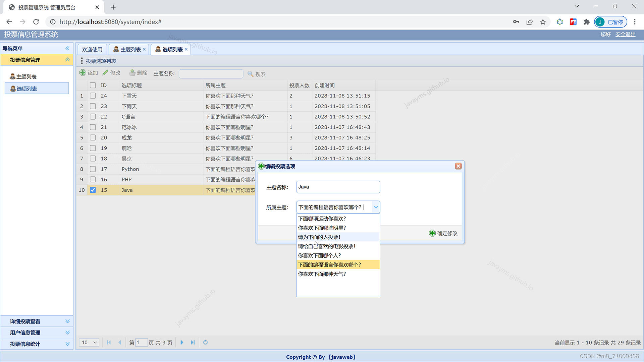This screenshot has width=644, height=362.
Task: Uncheck the checkbox for the Java row
Action: (93, 190)
